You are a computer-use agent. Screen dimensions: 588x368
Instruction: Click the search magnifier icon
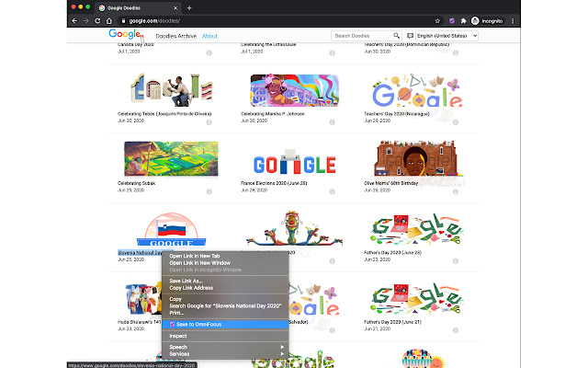[x=396, y=36]
